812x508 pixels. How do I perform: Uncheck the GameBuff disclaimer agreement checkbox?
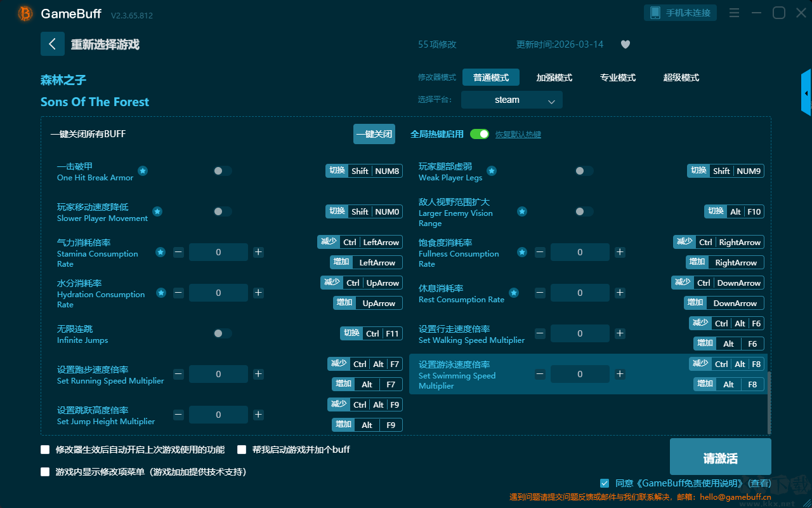pos(605,483)
